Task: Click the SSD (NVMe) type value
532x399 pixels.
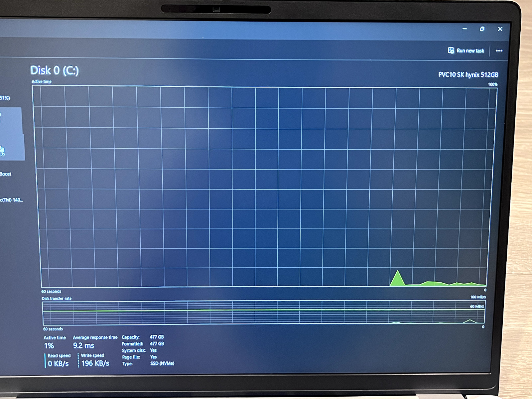Action: [162, 363]
